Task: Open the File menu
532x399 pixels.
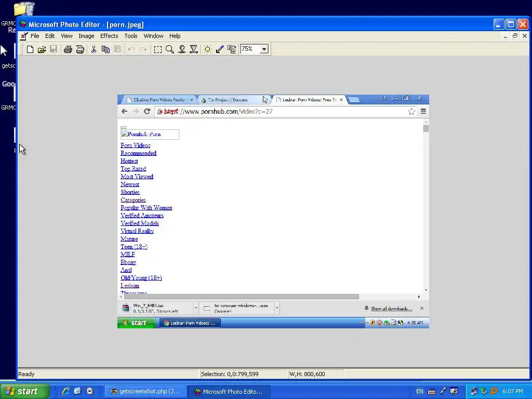Action: (35, 36)
